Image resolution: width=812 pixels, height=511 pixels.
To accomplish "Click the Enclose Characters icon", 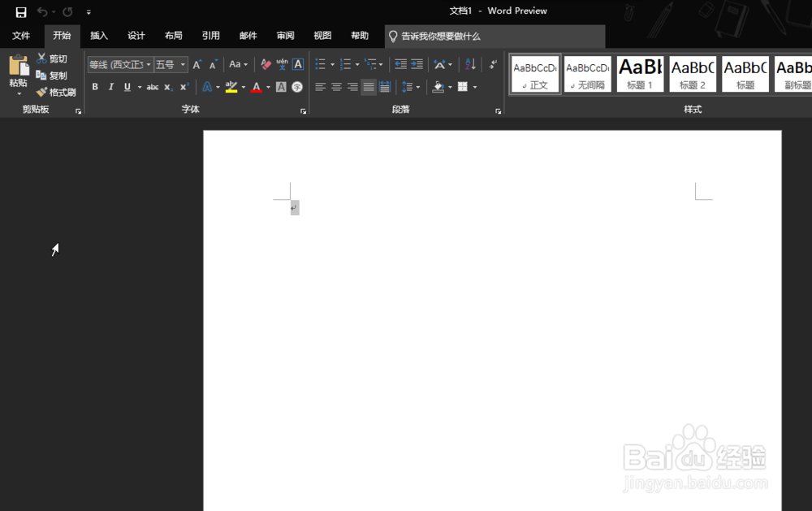I will tap(297, 87).
